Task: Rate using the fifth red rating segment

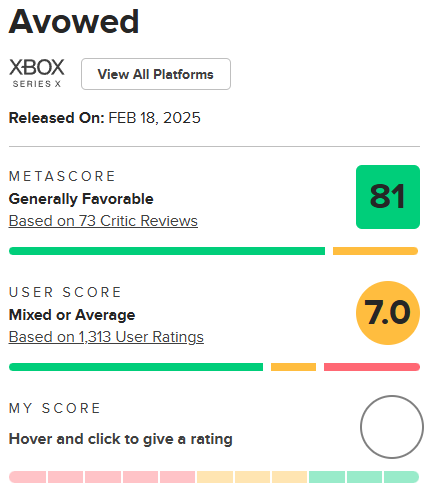Action: pos(177,477)
